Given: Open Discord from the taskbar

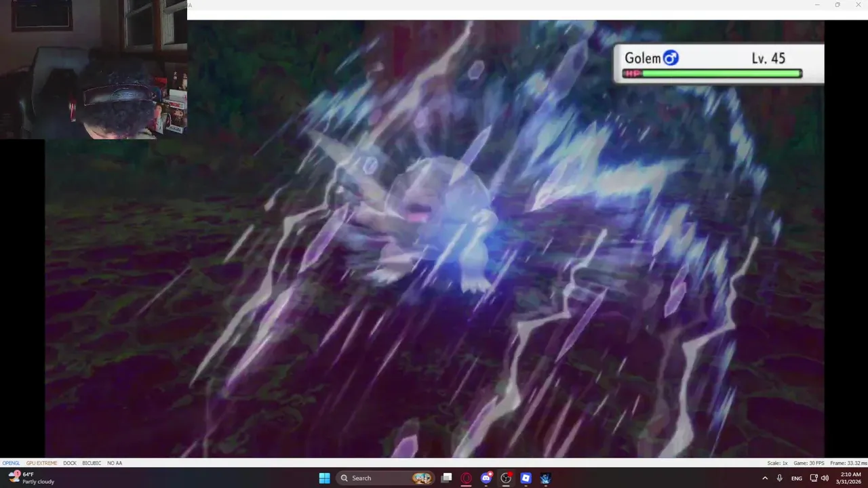Looking at the screenshot, I should pyautogui.click(x=486, y=478).
